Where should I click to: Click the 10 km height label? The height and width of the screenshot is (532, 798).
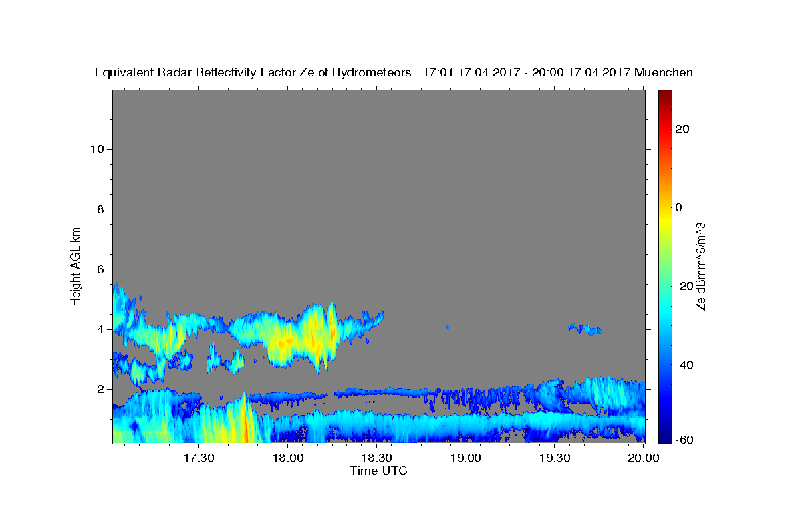(x=96, y=149)
